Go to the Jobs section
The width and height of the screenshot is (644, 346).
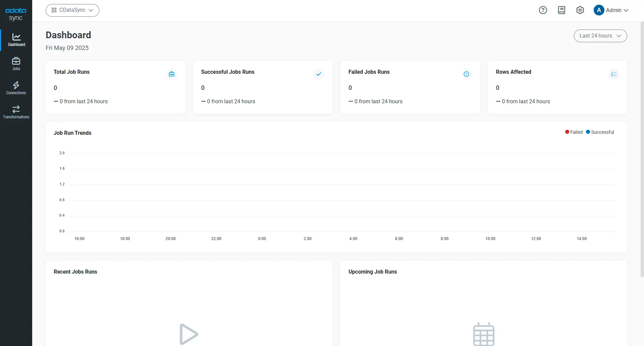16,64
